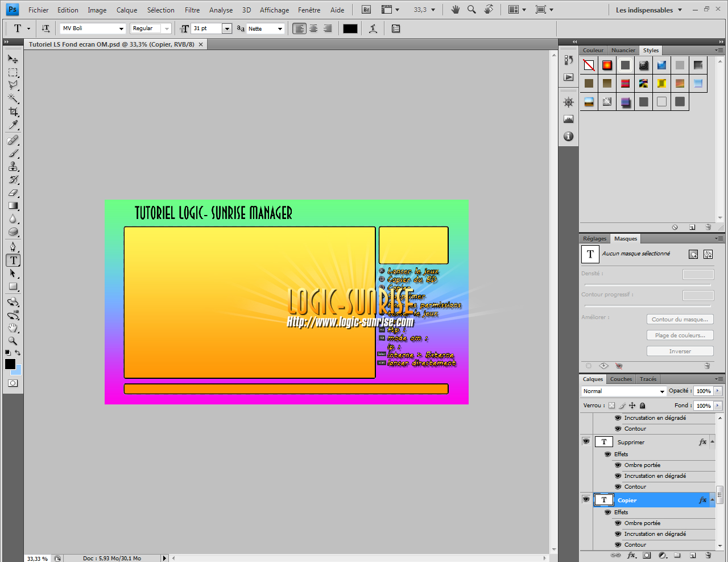The width and height of the screenshot is (728, 562).
Task: Select the Zoom magnifier in the tools panel
Action: 13,341
